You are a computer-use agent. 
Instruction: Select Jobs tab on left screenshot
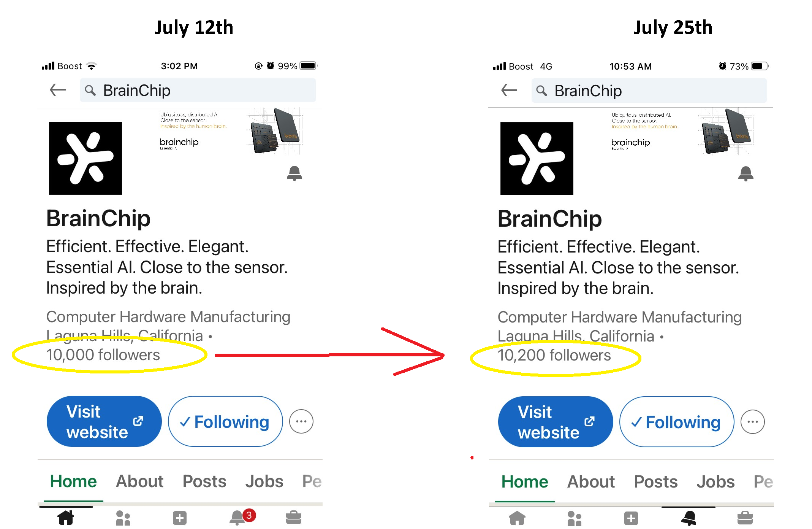(264, 481)
